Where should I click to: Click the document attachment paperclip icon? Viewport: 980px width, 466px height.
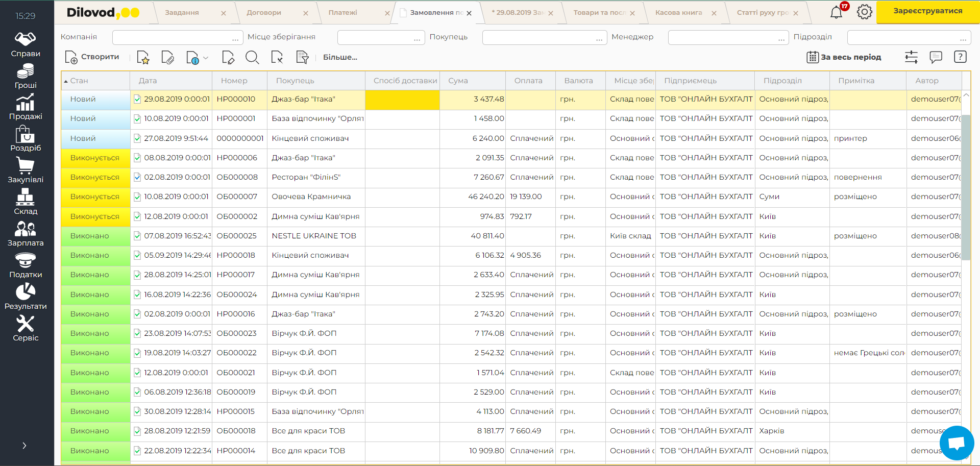coord(167,58)
